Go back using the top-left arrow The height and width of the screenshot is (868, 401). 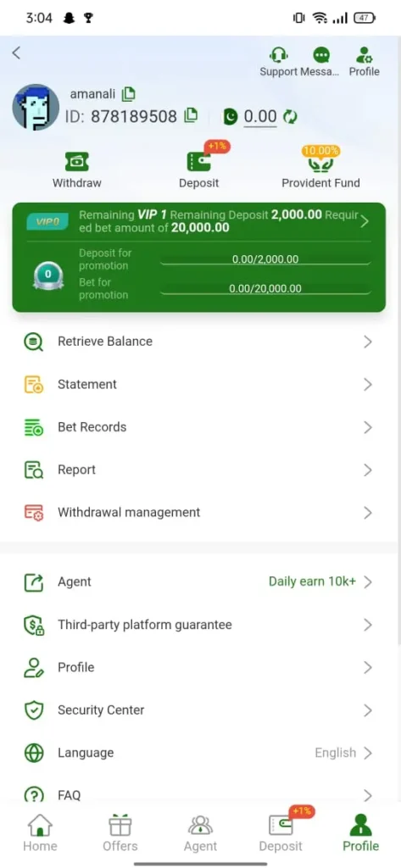pyautogui.click(x=16, y=53)
